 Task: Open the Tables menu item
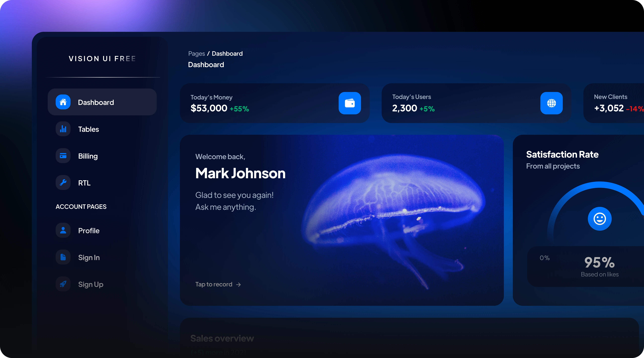(102, 129)
